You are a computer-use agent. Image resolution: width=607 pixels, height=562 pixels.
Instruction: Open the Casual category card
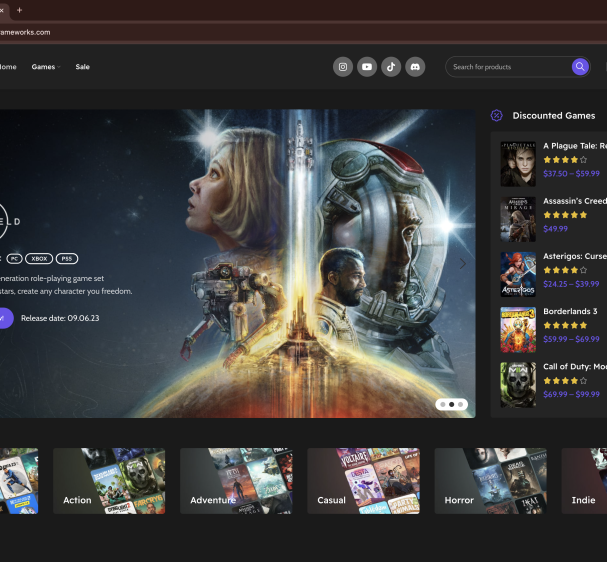[364, 481]
